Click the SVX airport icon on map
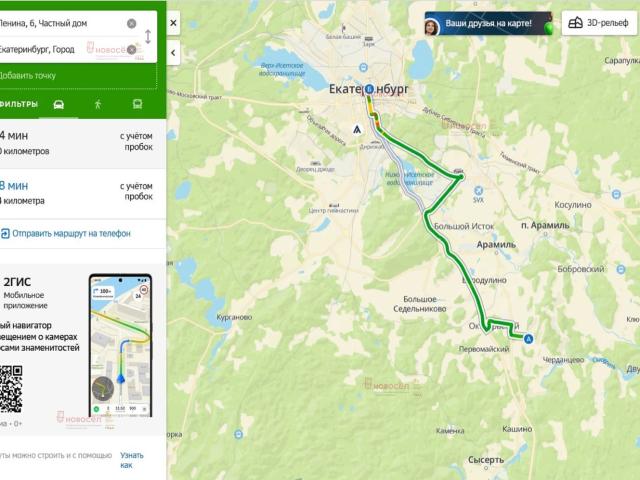Viewport: 640px width, 480px height. [478, 191]
